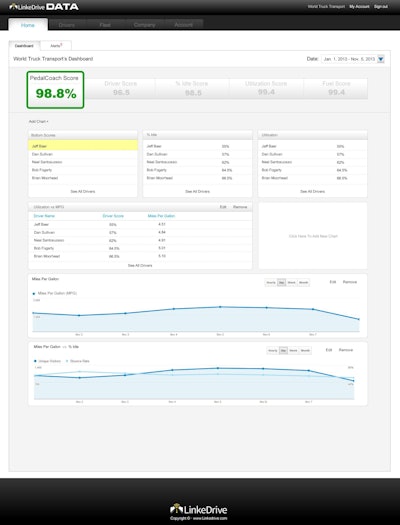Viewport: 400px width, 525px height.
Task: Click Jeff Baer in % Idle panel
Action: pos(154,146)
